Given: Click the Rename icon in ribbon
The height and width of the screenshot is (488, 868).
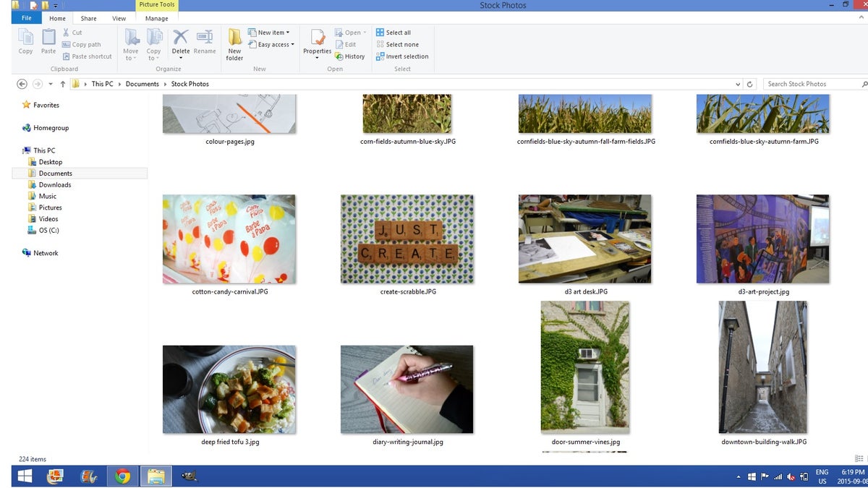Looking at the screenshot, I should coord(205,42).
